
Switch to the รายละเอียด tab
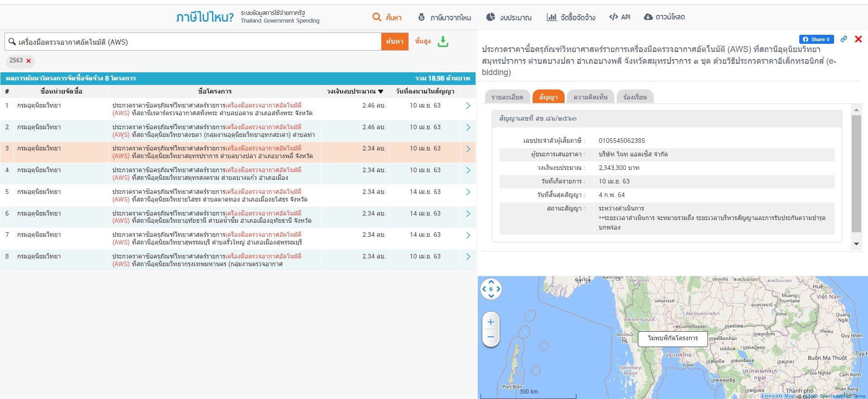coord(507,97)
